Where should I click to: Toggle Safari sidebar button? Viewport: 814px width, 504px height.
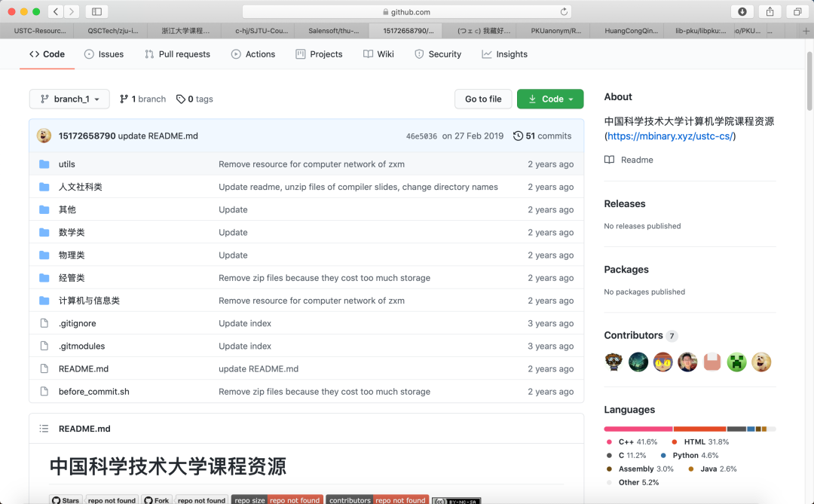pyautogui.click(x=96, y=11)
